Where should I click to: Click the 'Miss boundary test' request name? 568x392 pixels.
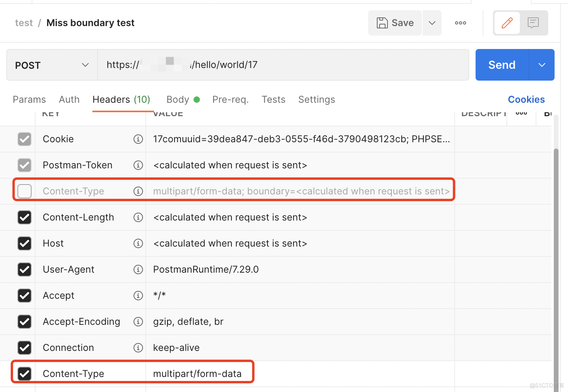(x=90, y=23)
